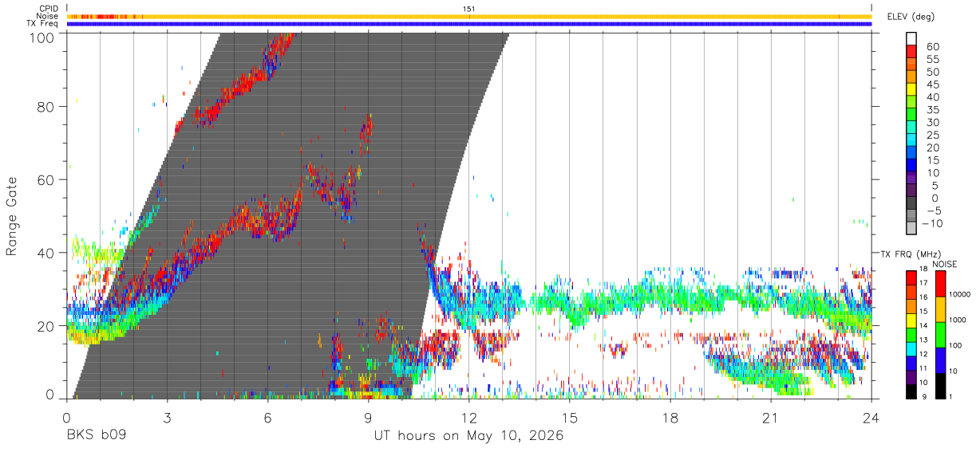The width and height of the screenshot is (980, 452).
Task: Click the x-axis tick label 9
Action: [368, 418]
